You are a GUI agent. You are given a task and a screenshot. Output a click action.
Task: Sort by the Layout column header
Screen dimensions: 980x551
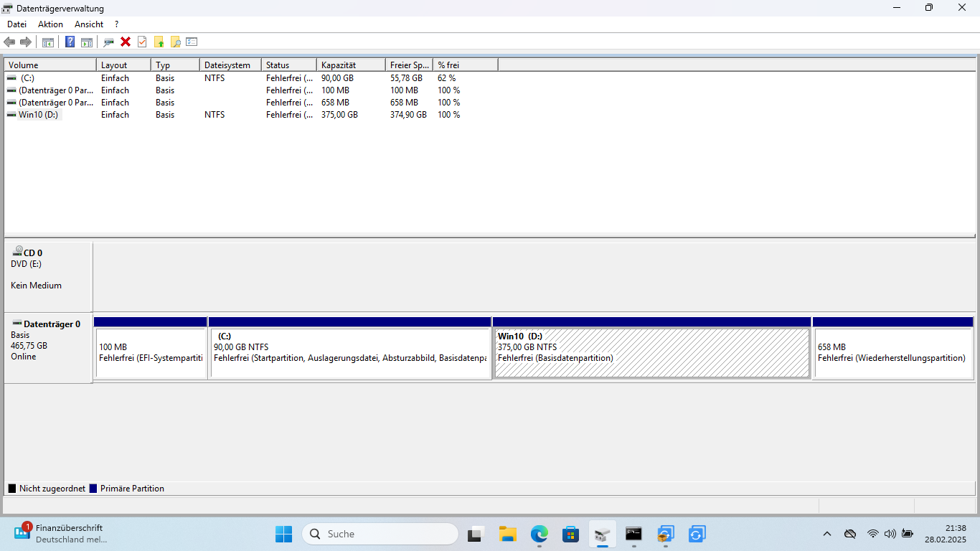click(123, 65)
